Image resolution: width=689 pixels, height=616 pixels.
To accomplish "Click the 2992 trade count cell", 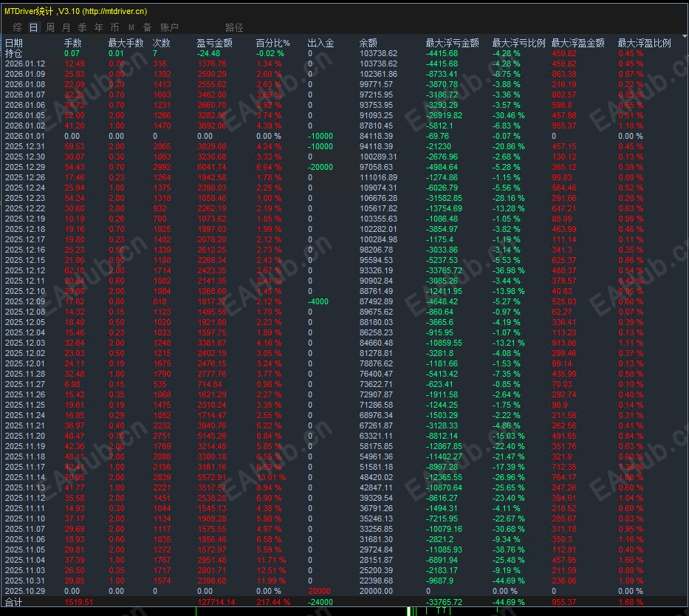I will click(162, 167).
